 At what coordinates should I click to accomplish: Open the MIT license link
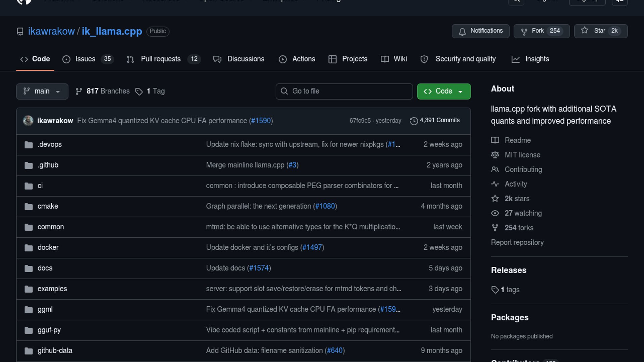click(x=522, y=155)
